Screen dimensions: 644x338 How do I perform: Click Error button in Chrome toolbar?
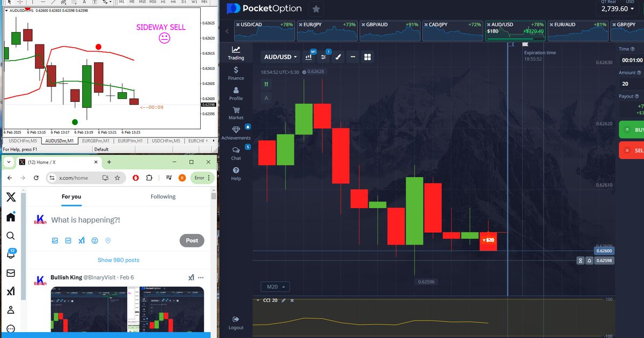202,178
